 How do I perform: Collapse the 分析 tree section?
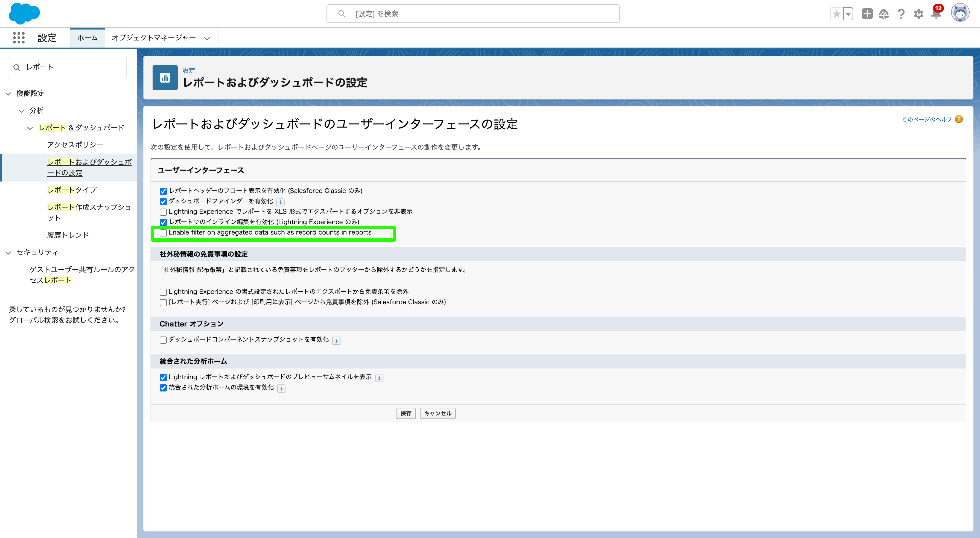tap(21, 110)
